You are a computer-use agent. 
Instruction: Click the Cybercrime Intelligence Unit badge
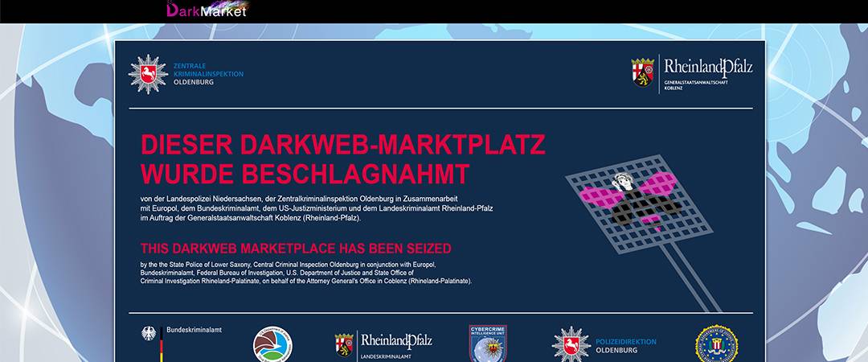coord(488,343)
